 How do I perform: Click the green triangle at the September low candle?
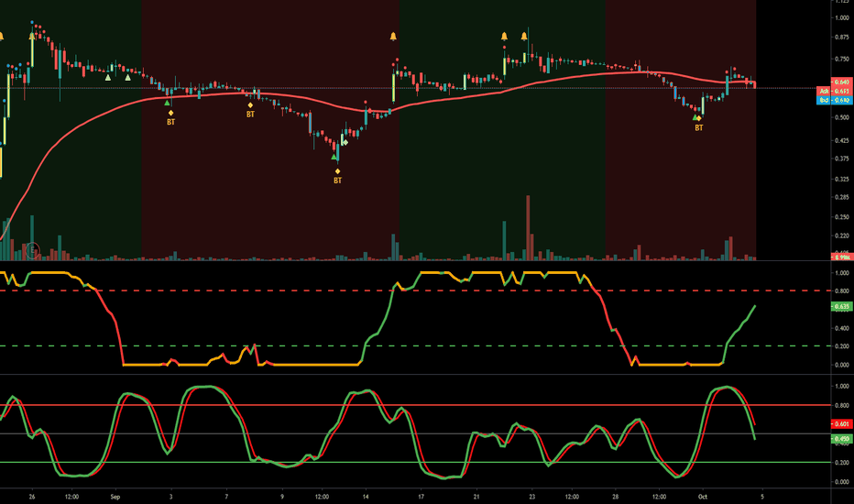pyautogui.click(x=334, y=157)
